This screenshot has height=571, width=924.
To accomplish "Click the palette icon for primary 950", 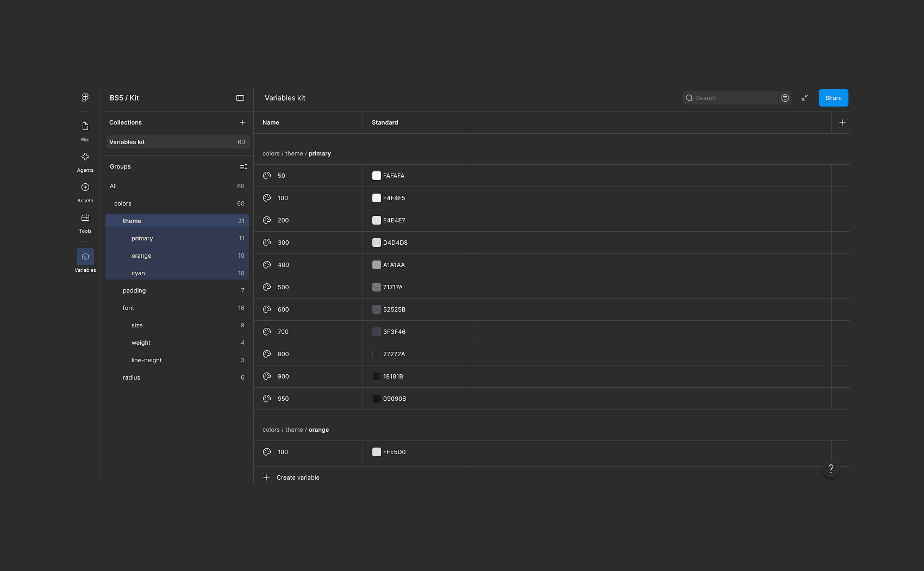I will (x=267, y=399).
